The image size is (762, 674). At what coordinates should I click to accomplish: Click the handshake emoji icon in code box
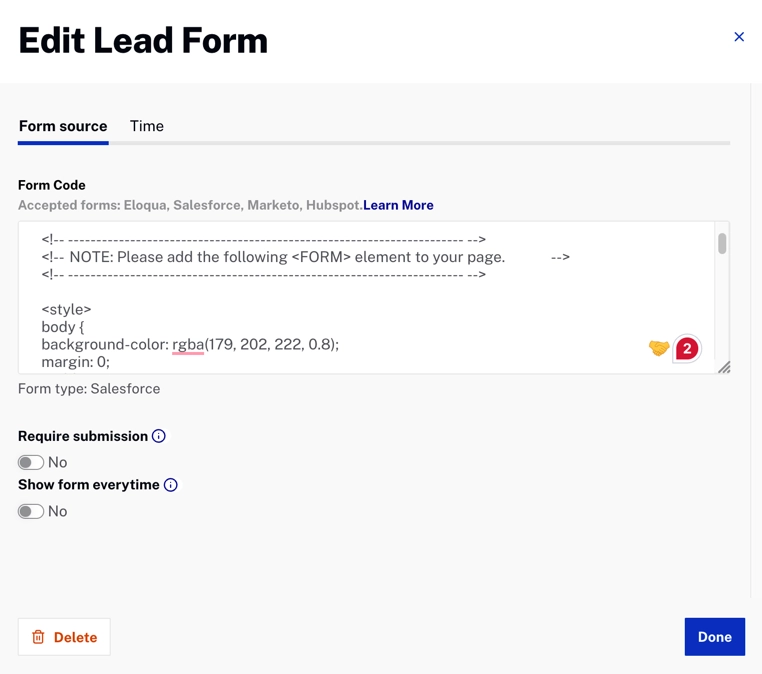(658, 348)
